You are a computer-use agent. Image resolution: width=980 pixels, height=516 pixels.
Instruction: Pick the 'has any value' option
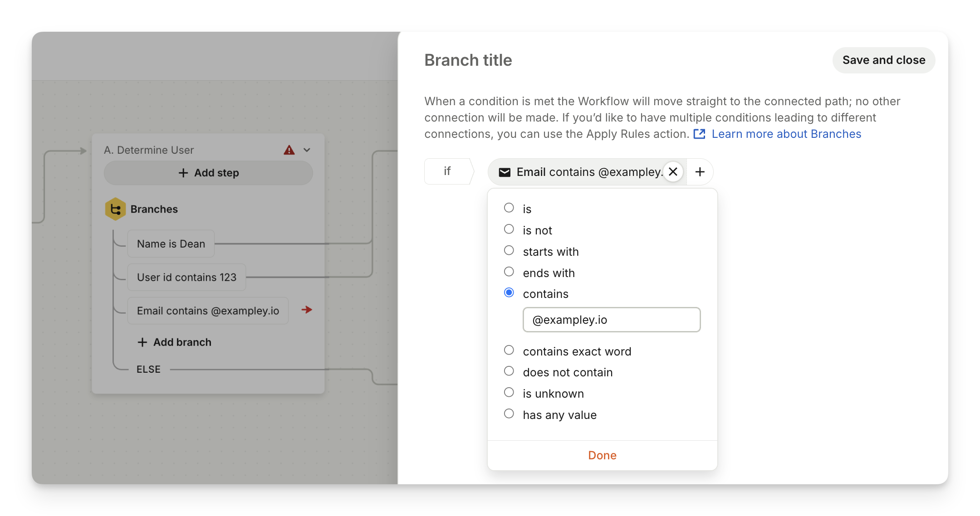coord(509,414)
